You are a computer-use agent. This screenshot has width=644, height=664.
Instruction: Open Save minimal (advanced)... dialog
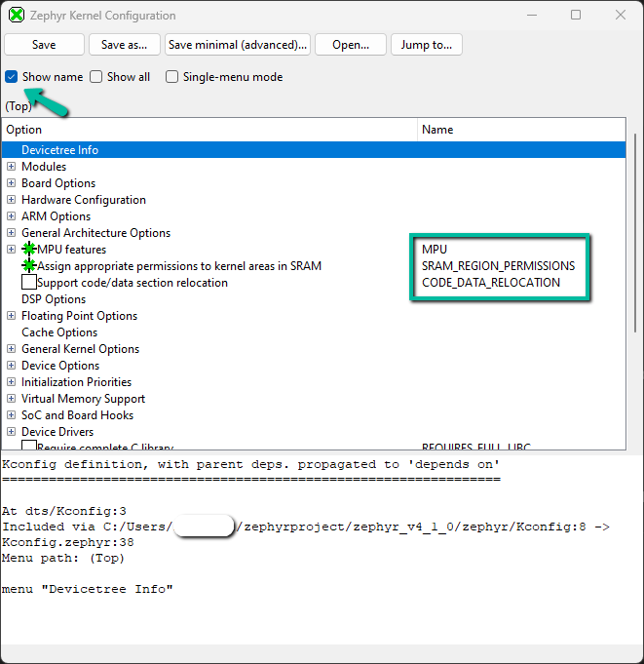pyautogui.click(x=238, y=45)
